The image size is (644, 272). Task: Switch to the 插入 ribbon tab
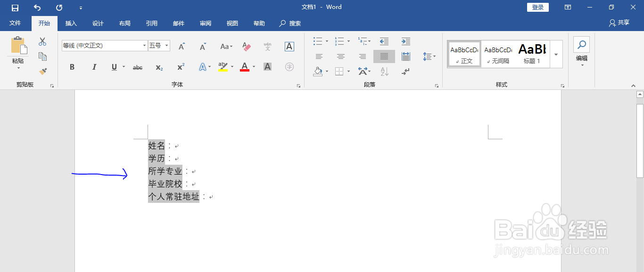(71, 23)
